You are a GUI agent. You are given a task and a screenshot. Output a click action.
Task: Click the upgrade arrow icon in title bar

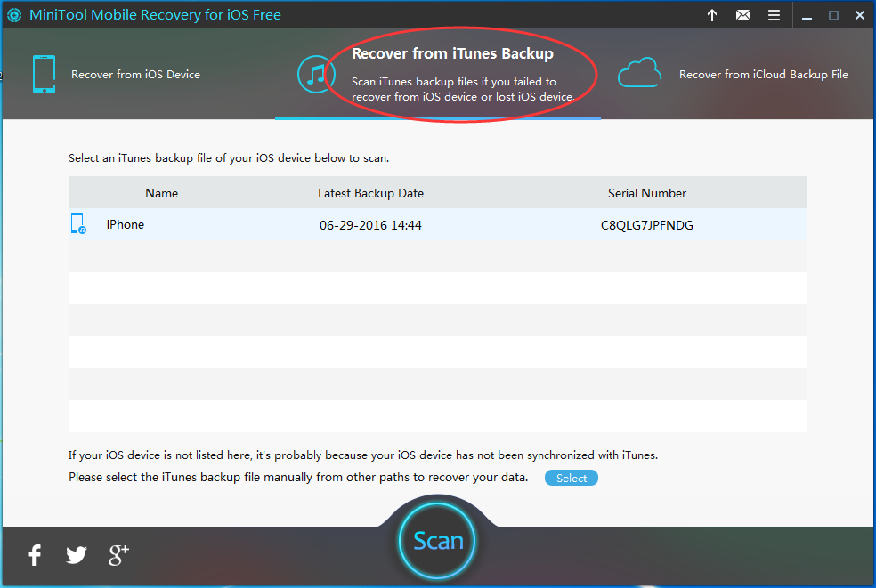click(712, 15)
